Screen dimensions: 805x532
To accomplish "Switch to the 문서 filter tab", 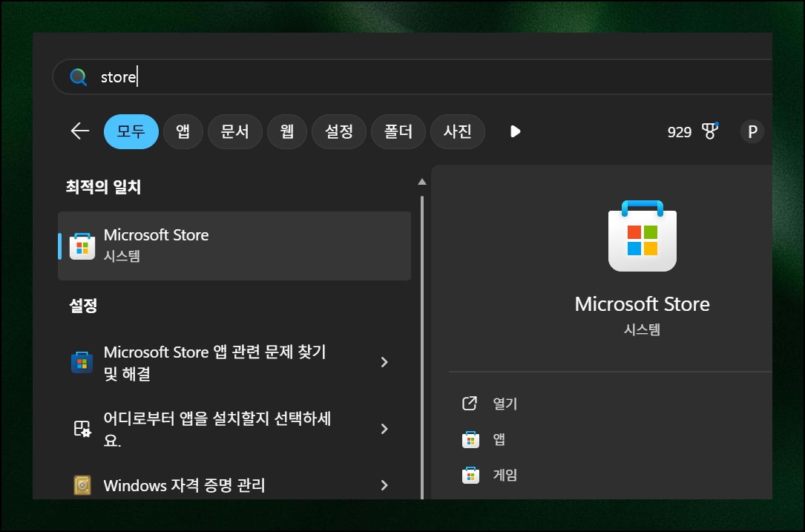I will click(235, 131).
